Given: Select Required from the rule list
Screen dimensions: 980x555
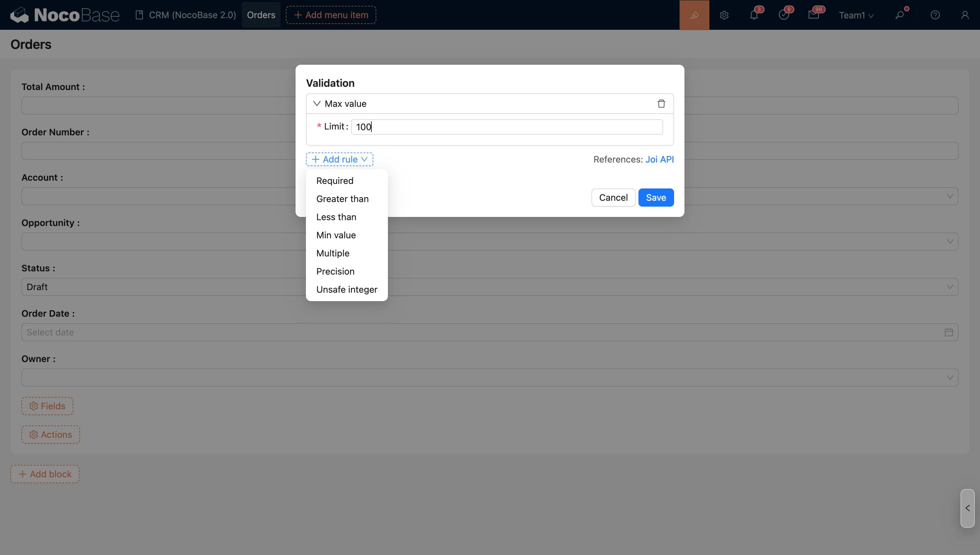Looking at the screenshot, I should tap(334, 181).
